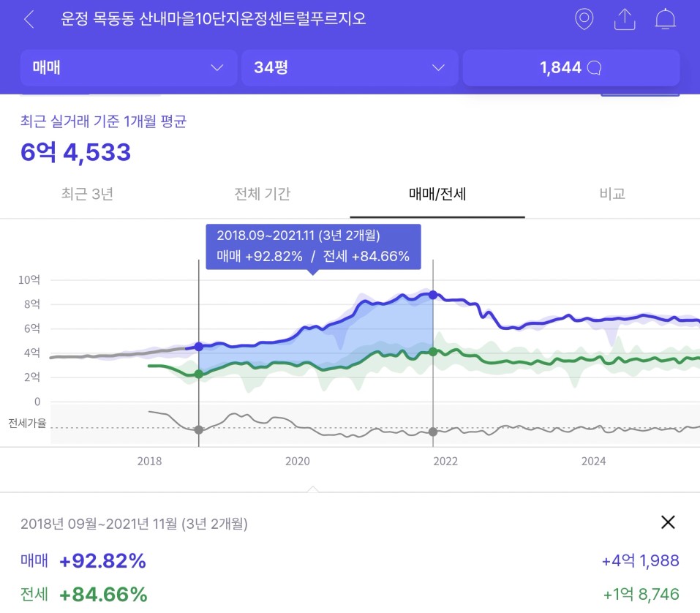The image size is (700, 613).
Task: Tap the blue range tooltip box
Action: tap(313, 247)
